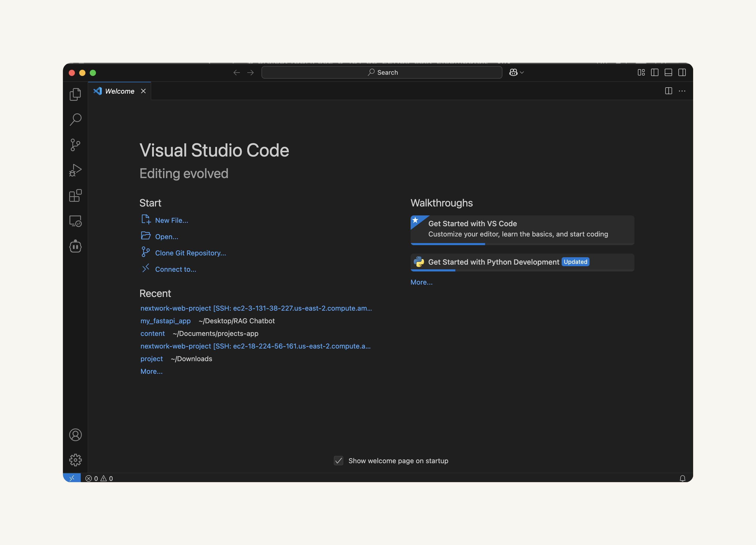Screen dimensions: 756x545
Task: Open the editor More Actions menu
Action: point(682,91)
